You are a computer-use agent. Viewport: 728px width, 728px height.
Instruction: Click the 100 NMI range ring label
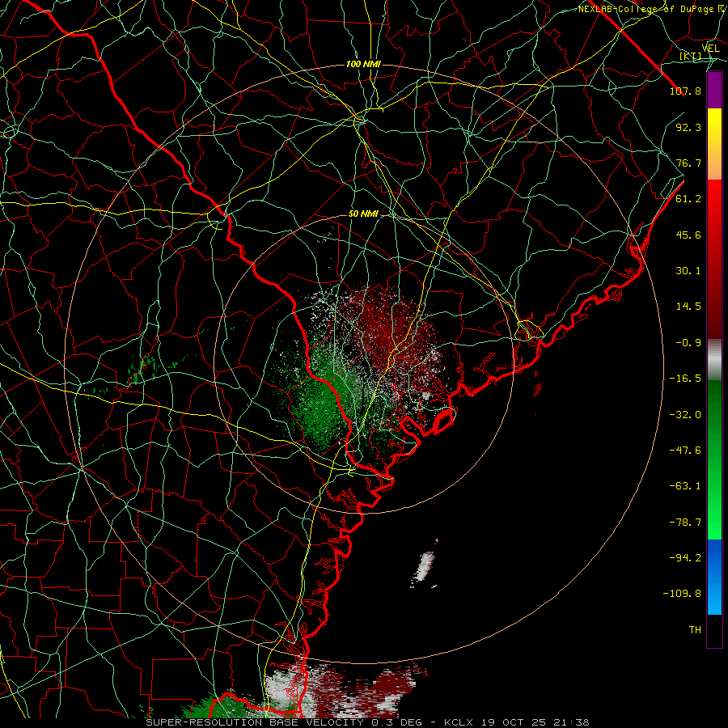(x=363, y=64)
